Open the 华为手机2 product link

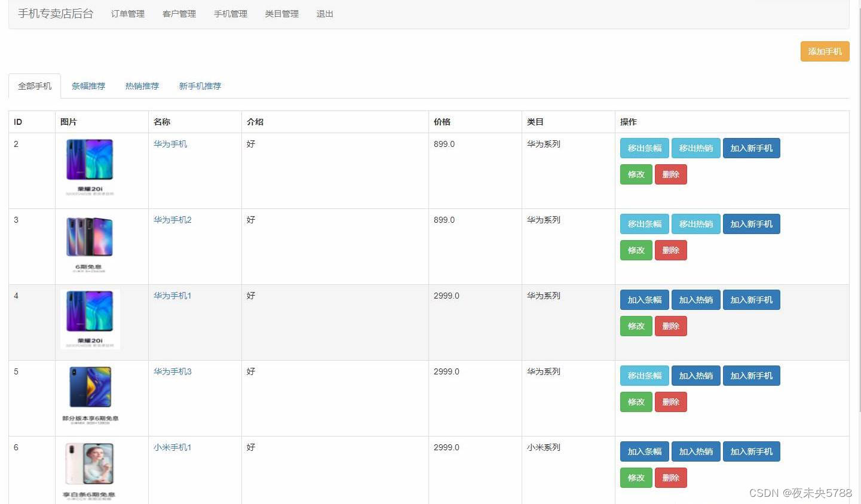[173, 220]
